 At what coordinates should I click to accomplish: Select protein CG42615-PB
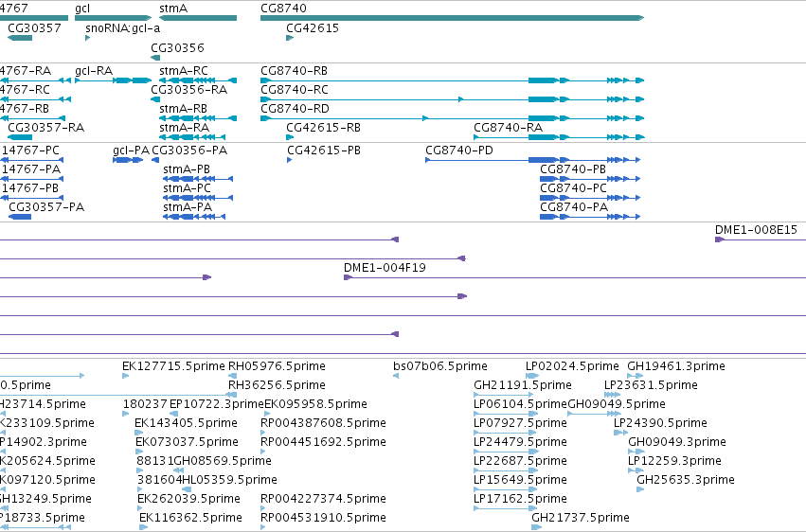pos(290,160)
